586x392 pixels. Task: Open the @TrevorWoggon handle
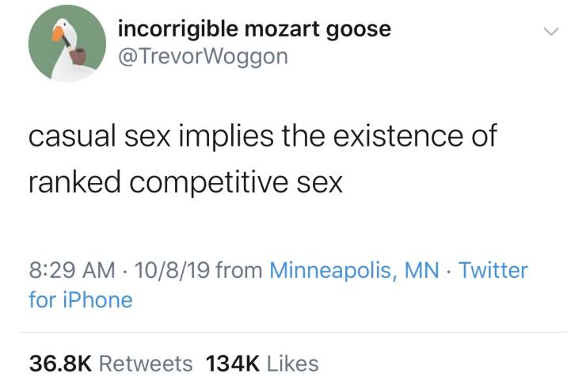coord(203,56)
